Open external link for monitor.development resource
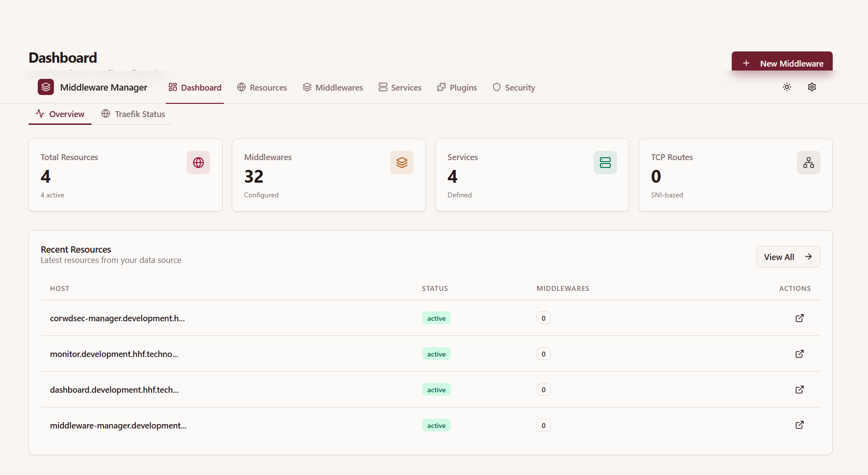The width and height of the screenshot is (868, 475). point(799,354)
